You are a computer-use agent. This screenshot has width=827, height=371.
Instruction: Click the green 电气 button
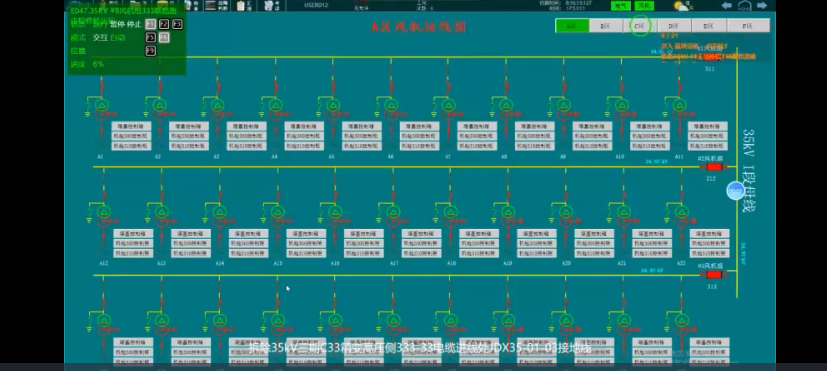(620, 6)
